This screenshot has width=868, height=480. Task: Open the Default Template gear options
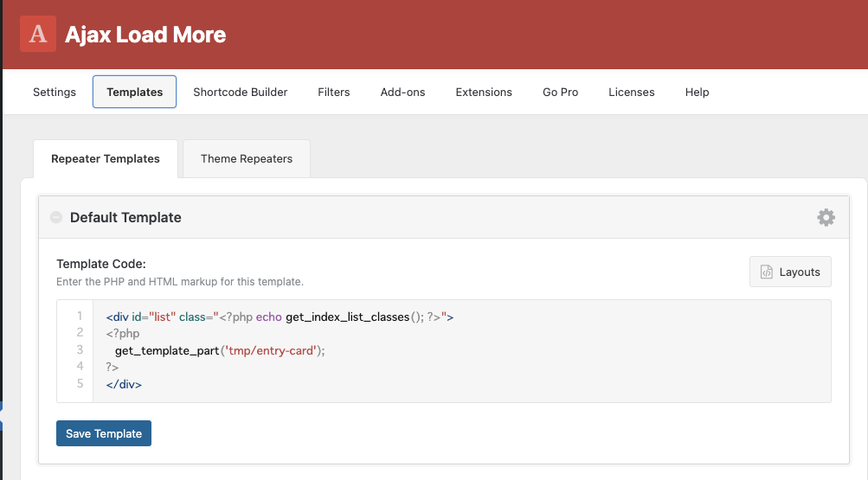pyautogui.click(x=826, y=217)
